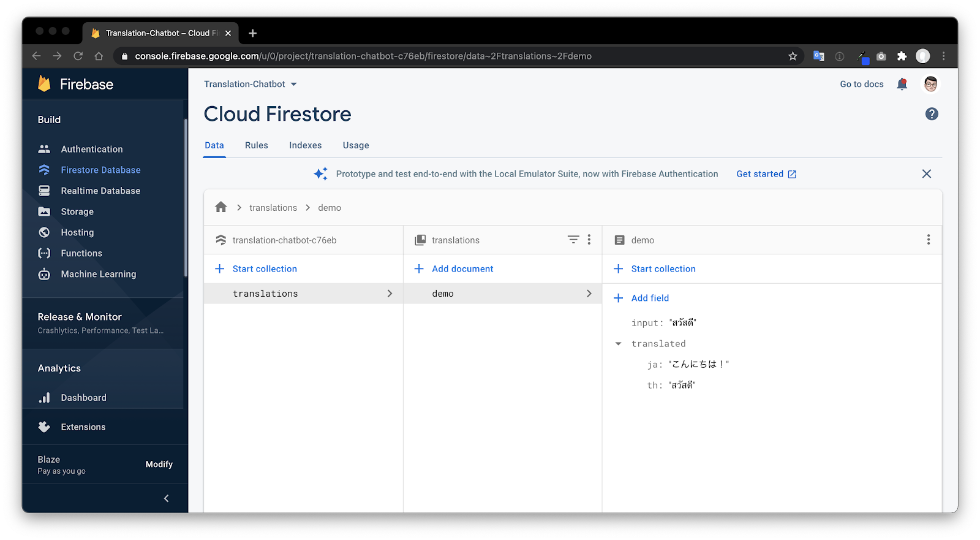Open Translation-Chatbot project dropdown
Screen dimensions: 980x540
pos(251,84)
